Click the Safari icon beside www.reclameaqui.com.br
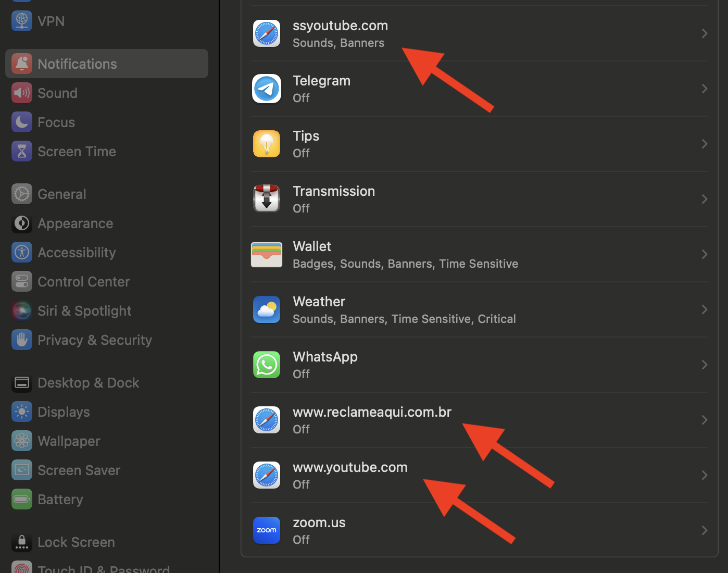The height and width of the screenshot is (573, 728). point(267,420)
